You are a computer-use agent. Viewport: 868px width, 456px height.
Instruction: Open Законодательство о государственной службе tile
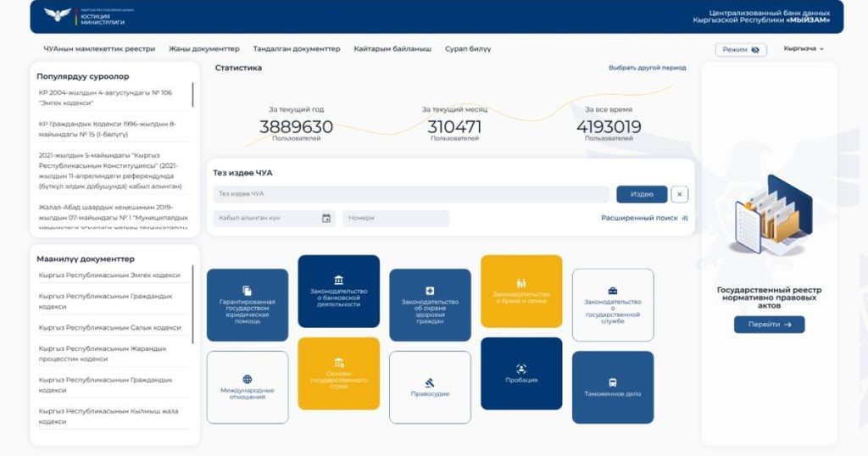613,305
